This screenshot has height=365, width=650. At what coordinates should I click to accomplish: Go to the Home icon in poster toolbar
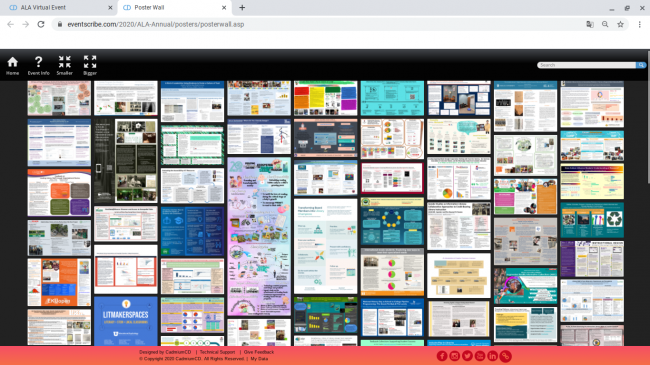12,66
